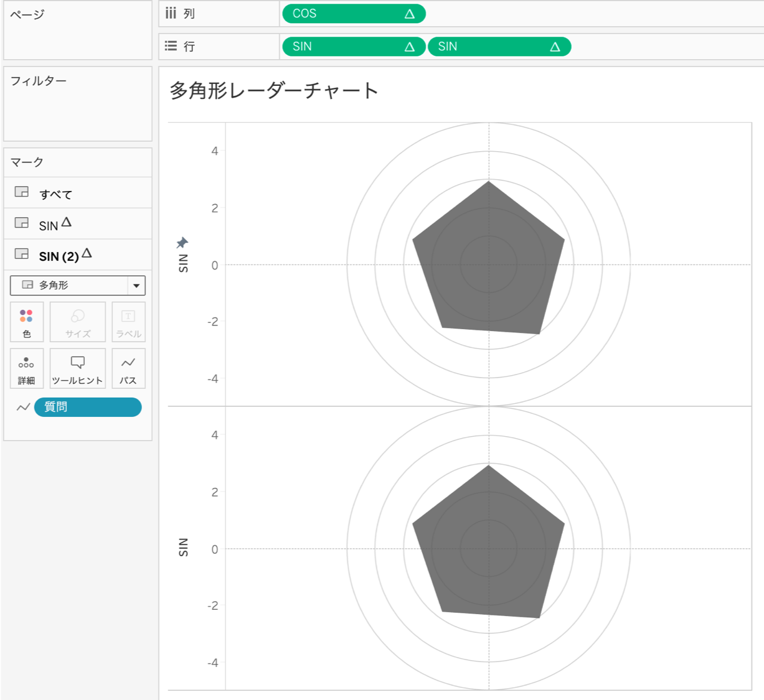The height and width of the screenshot is (700, 764).
Task: Click the polygon icon beside SIN (2)
Action: pyautogui.click(x=22, y=254)
